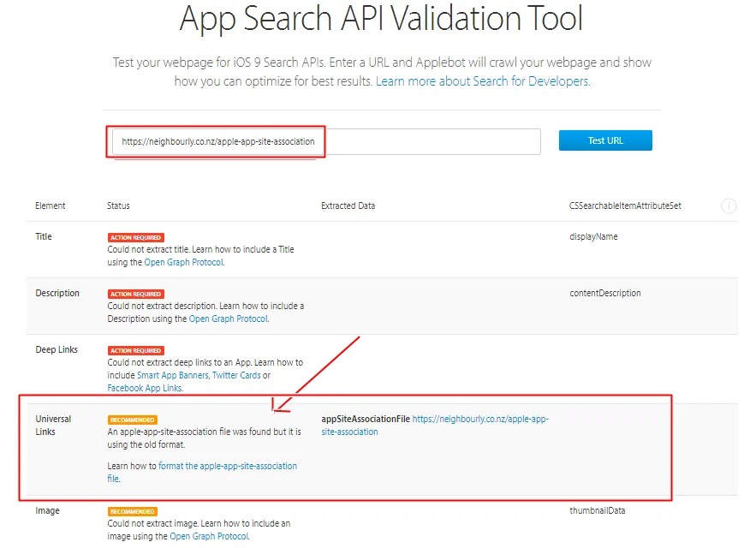Click the App Search API Validation Tool heading

(381, 20)
